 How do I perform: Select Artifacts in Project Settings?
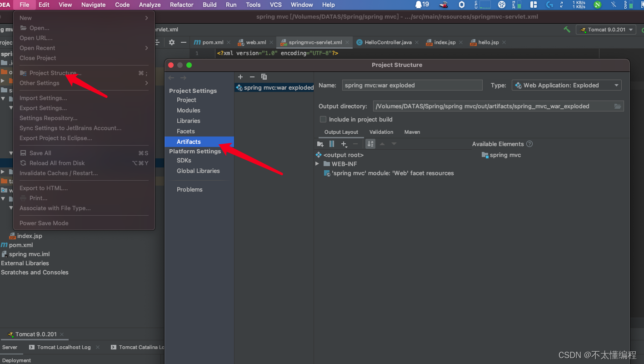pyautogui.click(x=200, y=142)
